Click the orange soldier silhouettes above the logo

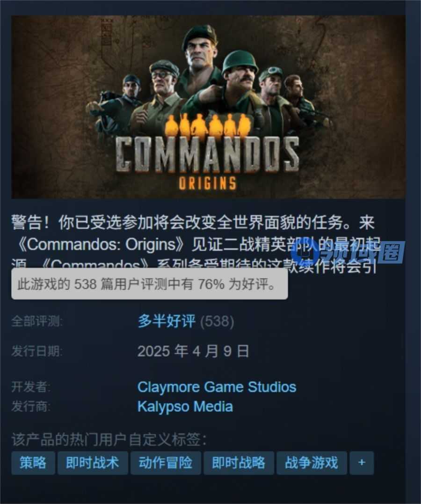pyautogui.click(x=208, y=125)
